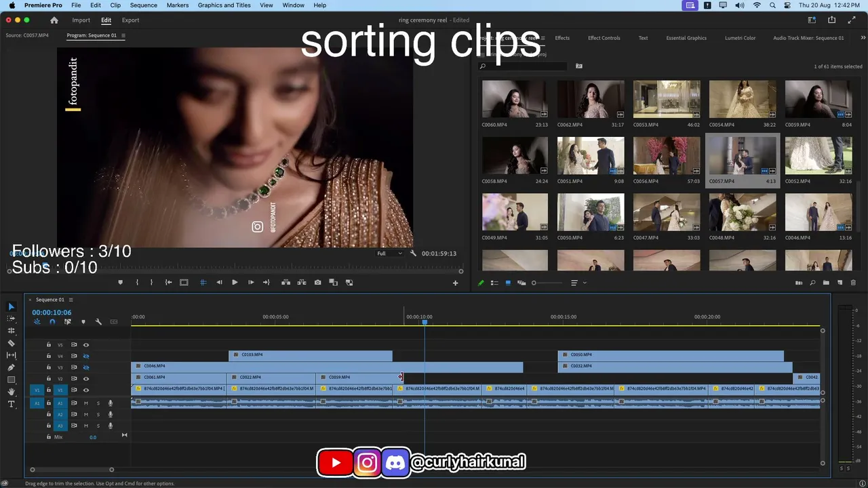
Task: Open the Sequence 01 timeline panel menu
Action: 71,300
